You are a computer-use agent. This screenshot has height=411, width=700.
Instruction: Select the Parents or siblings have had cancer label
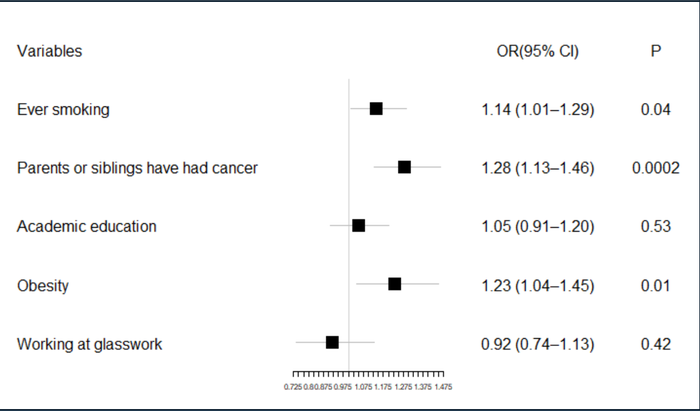click(137, 168)
